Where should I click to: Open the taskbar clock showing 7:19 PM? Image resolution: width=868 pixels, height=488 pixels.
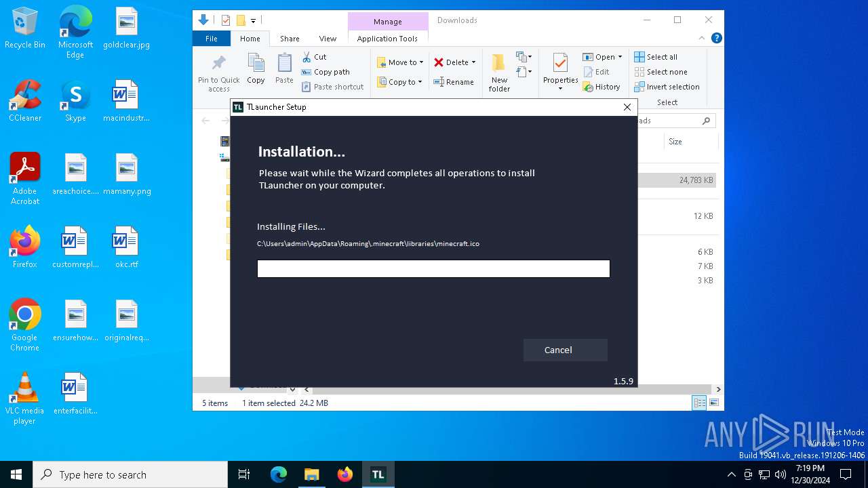[x=810, y=474]
